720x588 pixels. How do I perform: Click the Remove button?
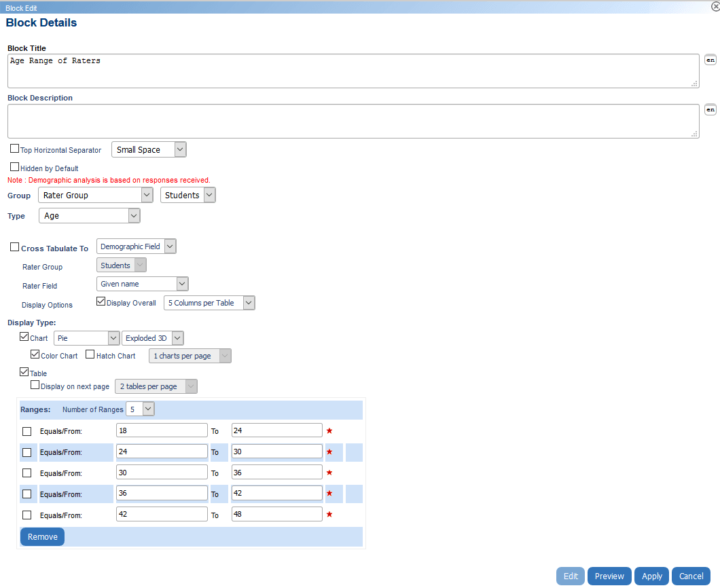(x=42, y=536)
